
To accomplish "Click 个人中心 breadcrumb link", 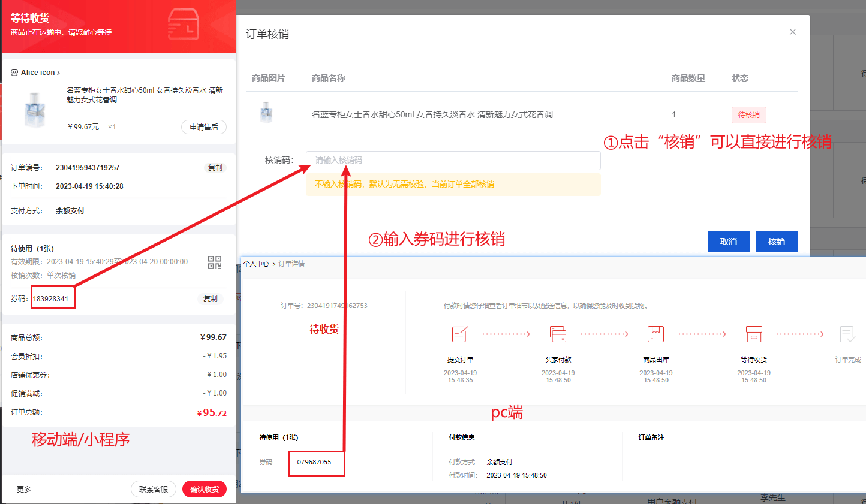I will [257, 264].
